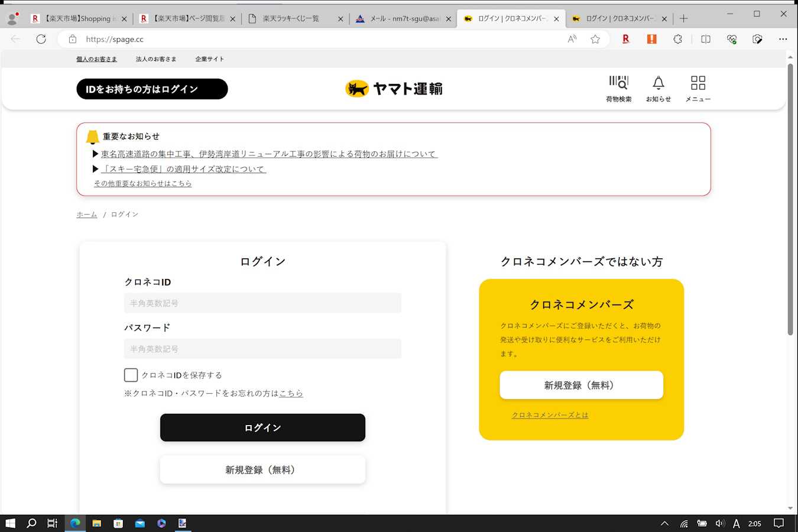Open the network icon in system tray
This screenshot has height=532, width=798.
tap(683, 523)
